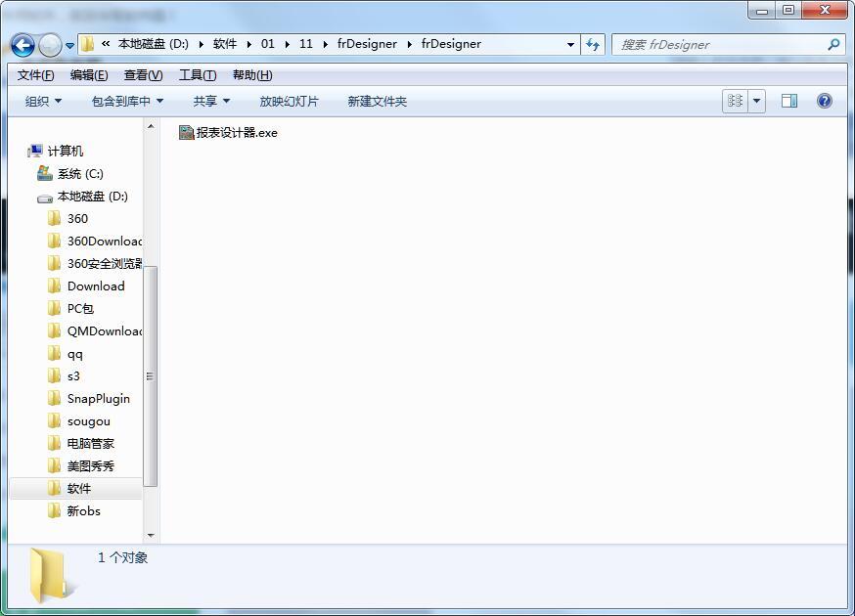Select 计算机 in the navigation tree
This screenshot has height=616, width=855.
(x=66, y=151)
